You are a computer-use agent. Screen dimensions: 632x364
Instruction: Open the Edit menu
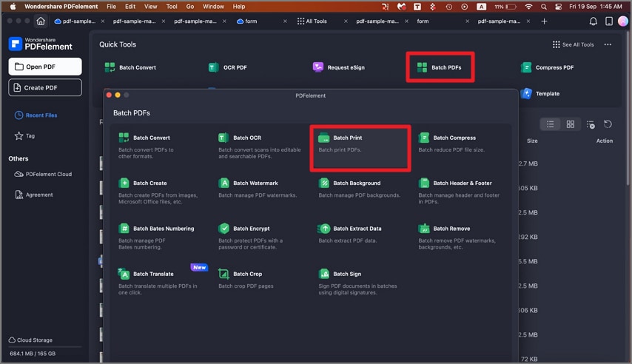tap(130, 7)
